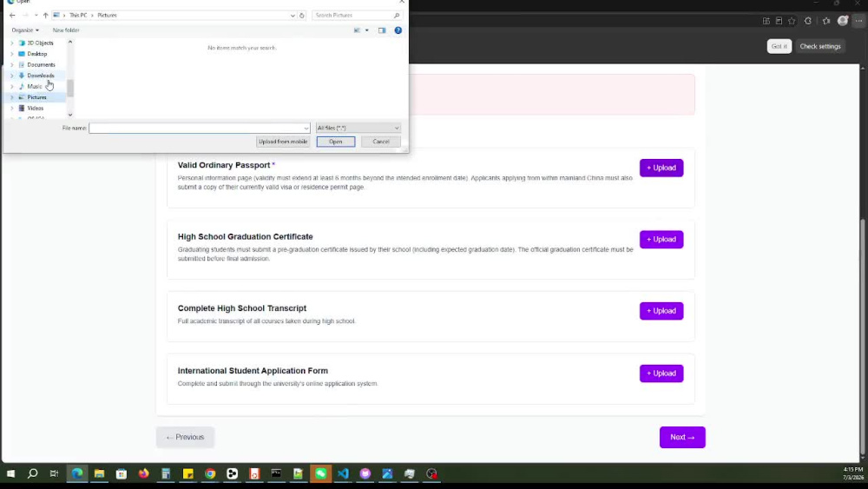Open File Explorer from taskbar
The image size is (868, 489).
(x=99, y=473)
